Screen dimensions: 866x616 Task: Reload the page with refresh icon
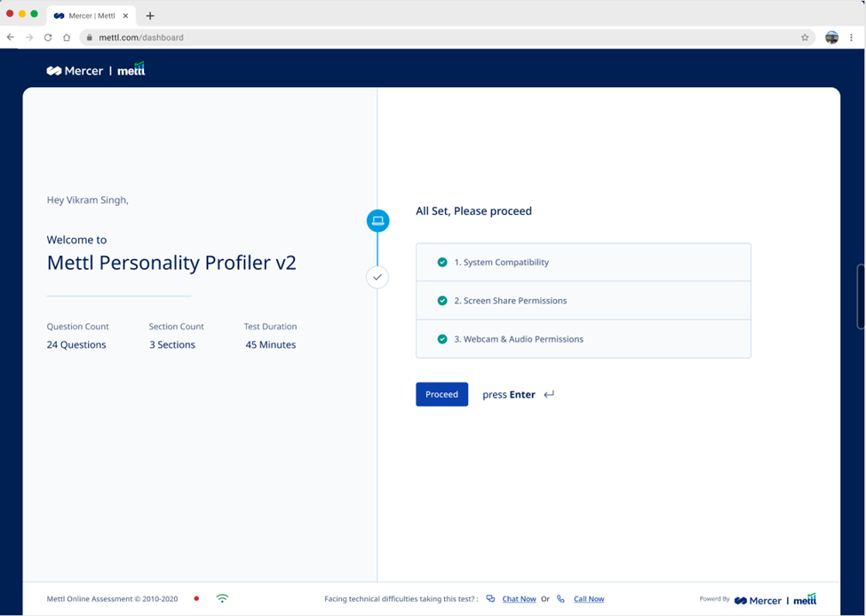[x=48, y=37]
